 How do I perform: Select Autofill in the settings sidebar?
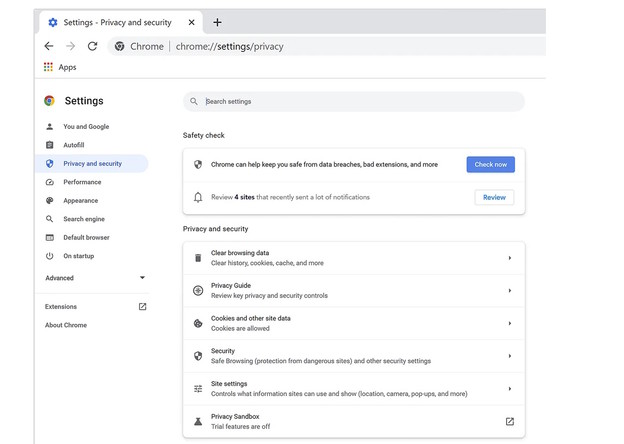74,145
